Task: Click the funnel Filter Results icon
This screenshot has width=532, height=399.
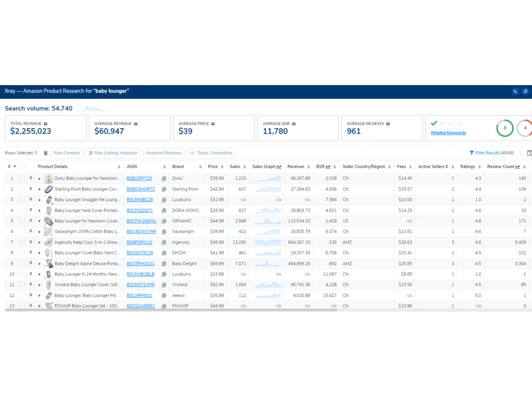Action: (471, 153)
